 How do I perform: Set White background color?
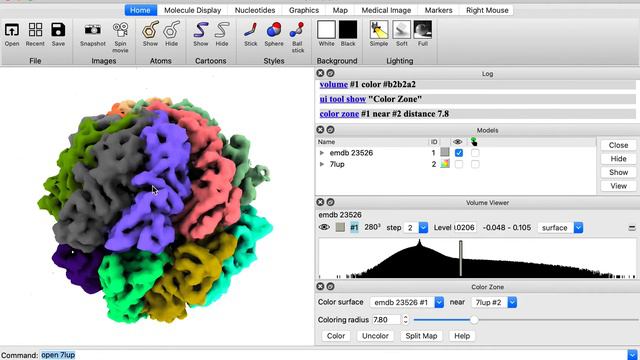click(x=326, y=30)
